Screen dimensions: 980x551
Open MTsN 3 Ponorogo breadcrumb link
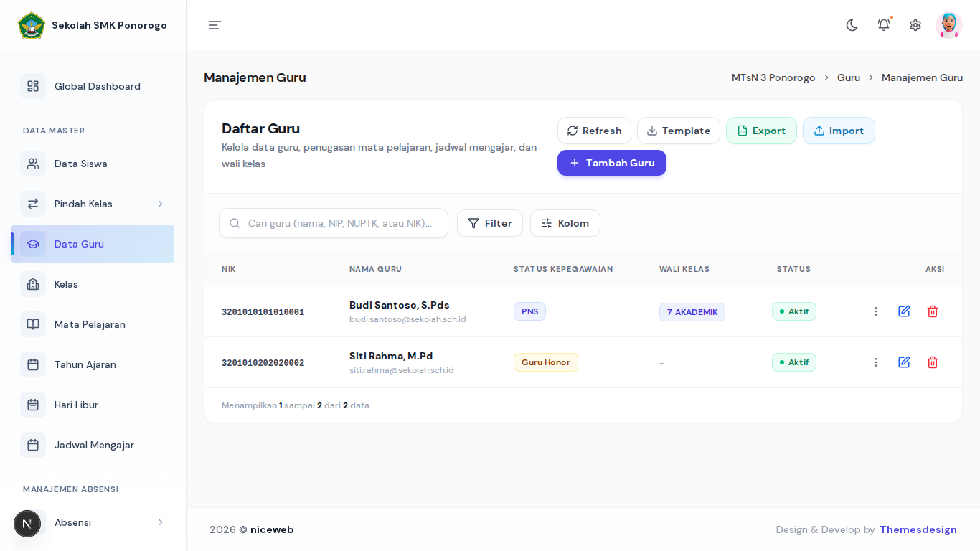coord(773,77)
